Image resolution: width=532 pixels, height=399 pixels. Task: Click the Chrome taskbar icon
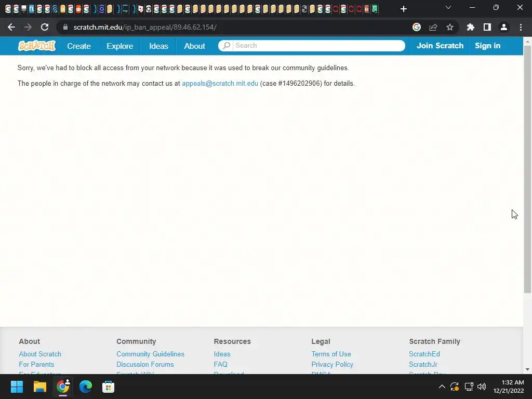(x=63, y=387)
